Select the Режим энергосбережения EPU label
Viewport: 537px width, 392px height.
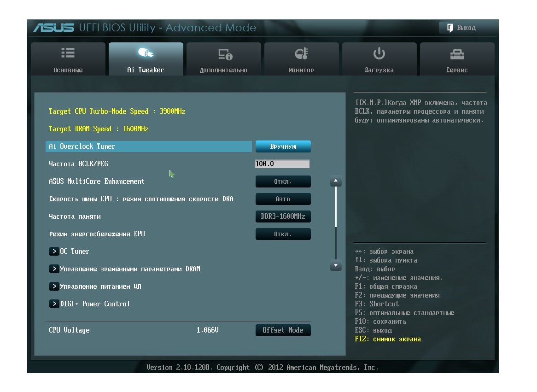[x=97, y=234]
